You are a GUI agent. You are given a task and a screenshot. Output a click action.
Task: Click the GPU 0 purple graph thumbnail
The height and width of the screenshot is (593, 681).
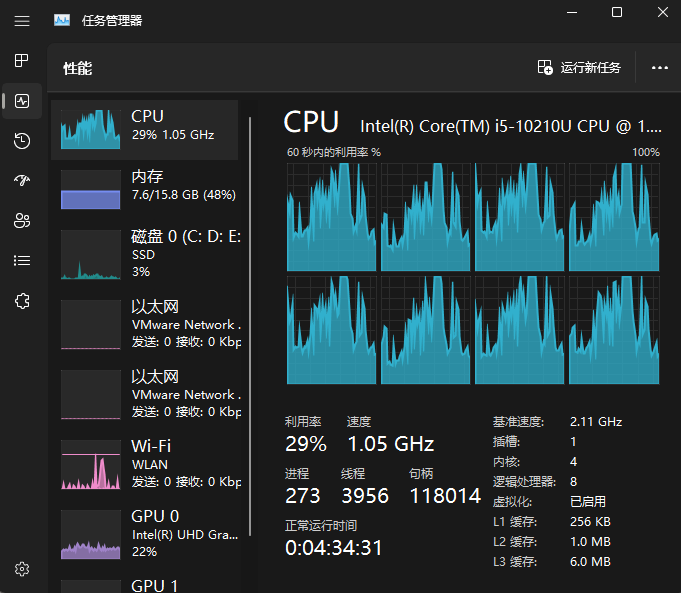(x=90, y=535)
